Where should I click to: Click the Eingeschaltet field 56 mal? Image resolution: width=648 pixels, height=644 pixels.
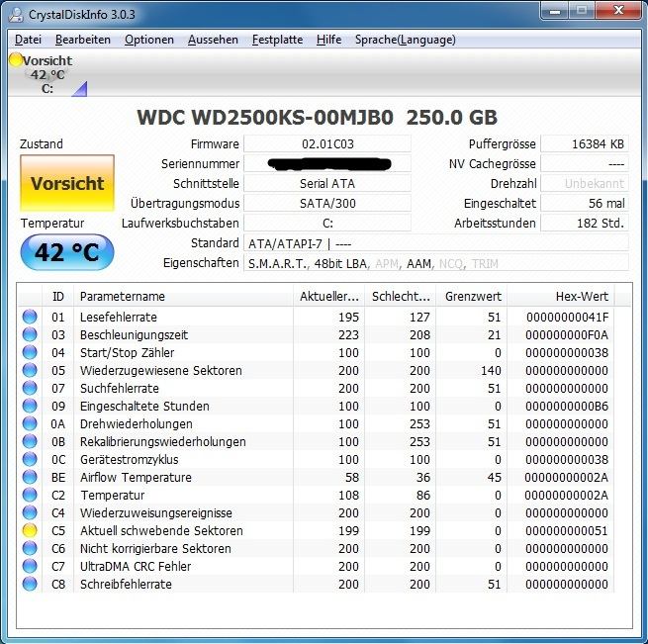point(585,204)
